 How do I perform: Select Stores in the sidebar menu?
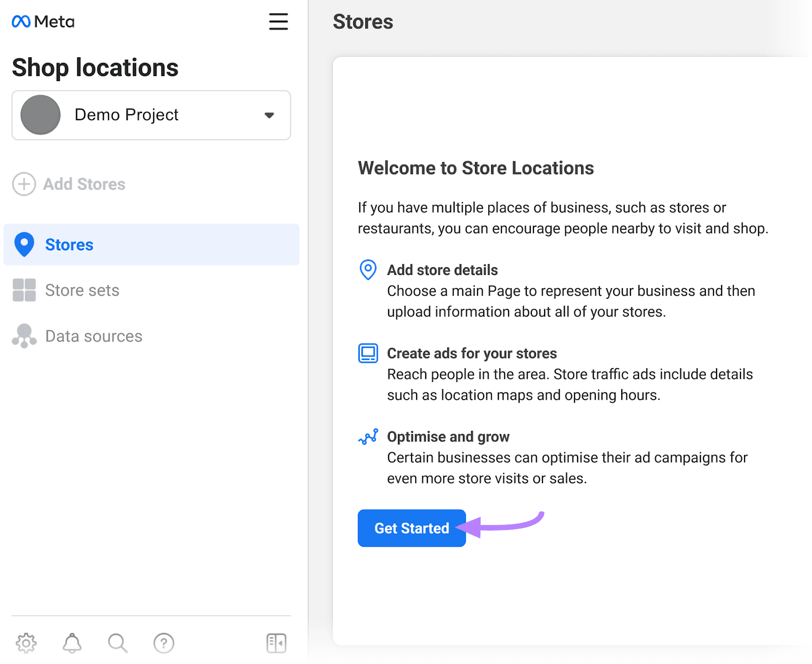tap(70, 244)
